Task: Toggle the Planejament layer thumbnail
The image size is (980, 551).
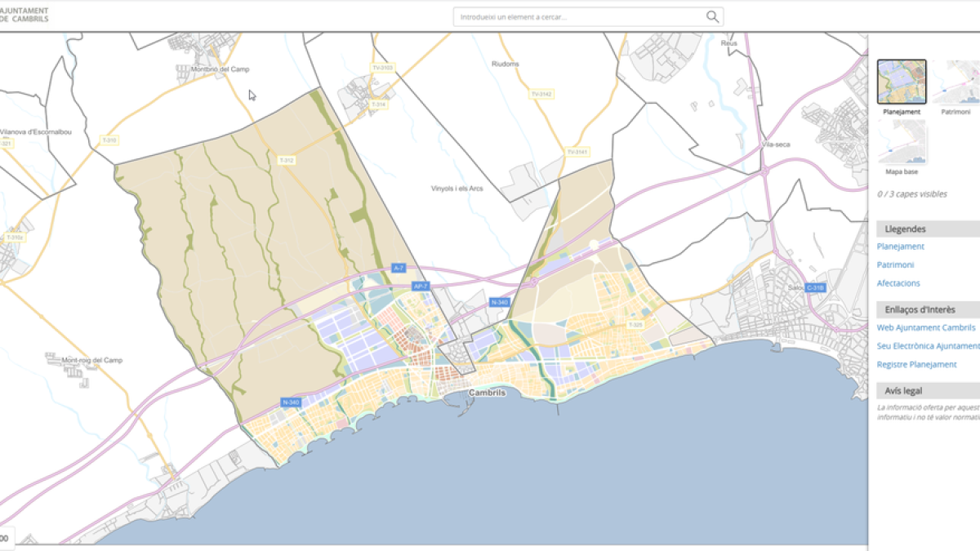Action: point(901,80)
